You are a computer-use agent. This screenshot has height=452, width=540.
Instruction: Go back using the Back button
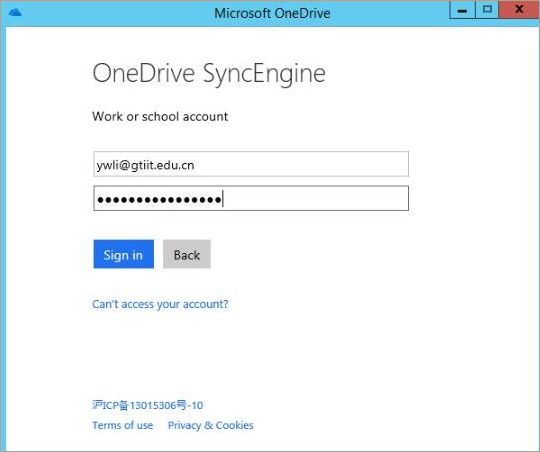[x=187, y=254]
